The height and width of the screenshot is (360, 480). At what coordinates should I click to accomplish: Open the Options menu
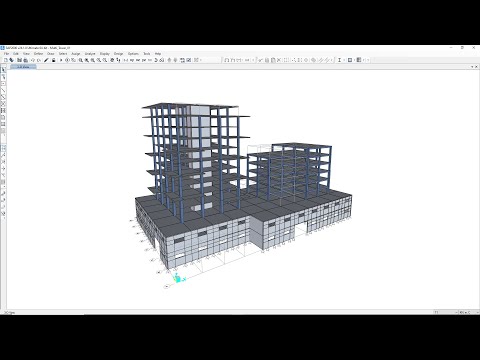click(x=133, y=54)
